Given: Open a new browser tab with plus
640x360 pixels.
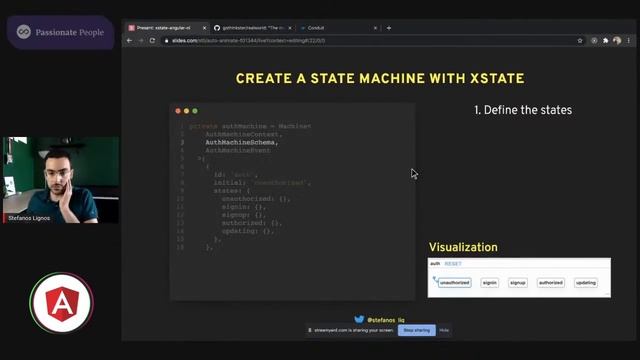Looking at the screenshot, I should [x=389, y=28].
